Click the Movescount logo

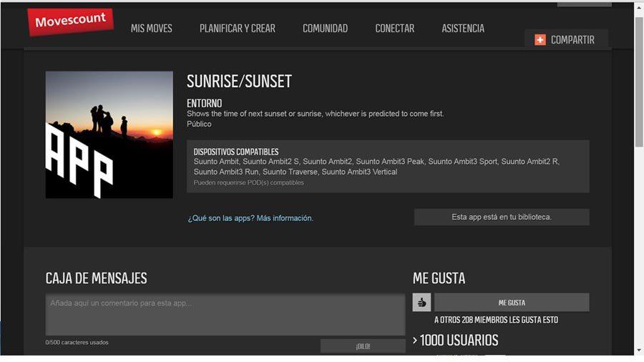click(x=71, y=22)
